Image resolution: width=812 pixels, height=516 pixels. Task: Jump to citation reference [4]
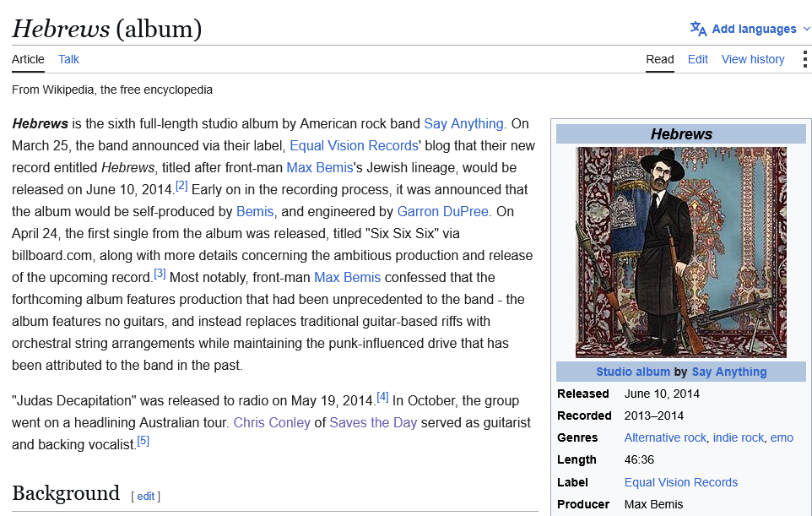(382, 397)
